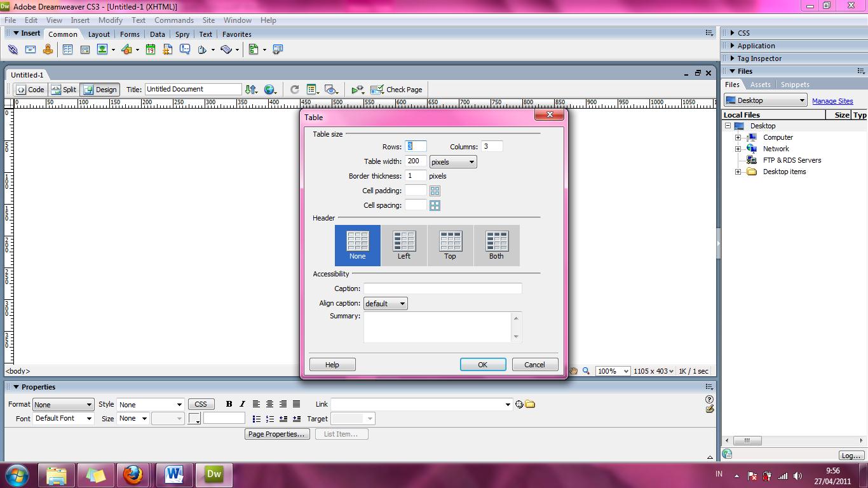Pick a text color in Properties panel
The image size is (868, 488).
(x=194, y=419)
